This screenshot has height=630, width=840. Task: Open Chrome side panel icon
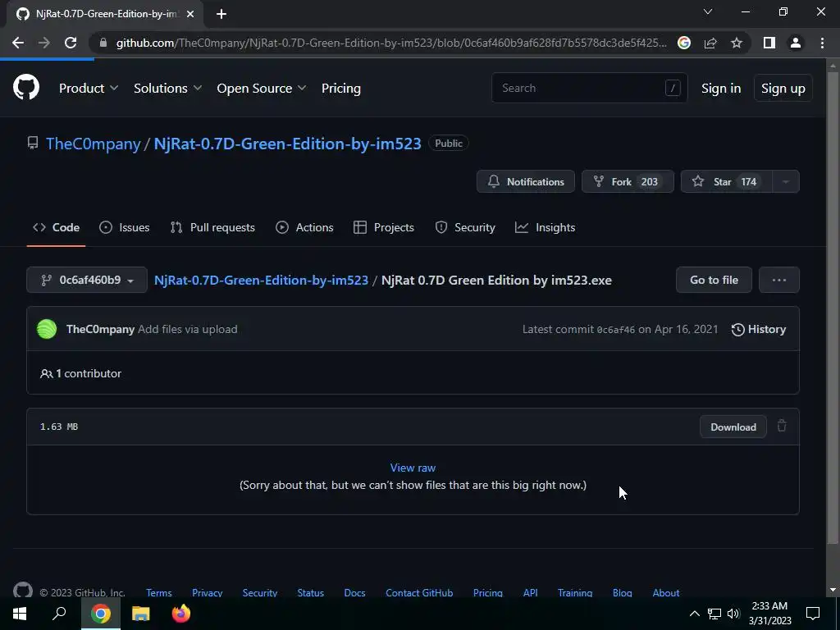point(769,43)
